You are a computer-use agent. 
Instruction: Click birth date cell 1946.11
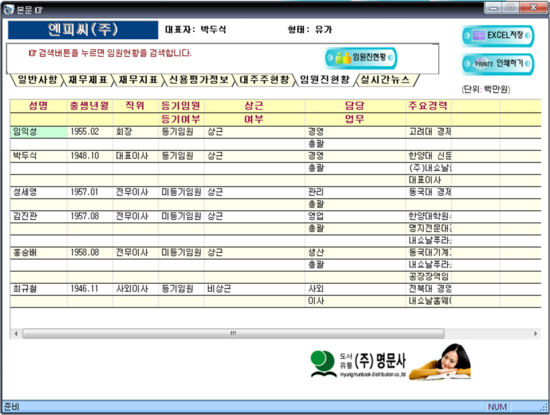point(90,289)
